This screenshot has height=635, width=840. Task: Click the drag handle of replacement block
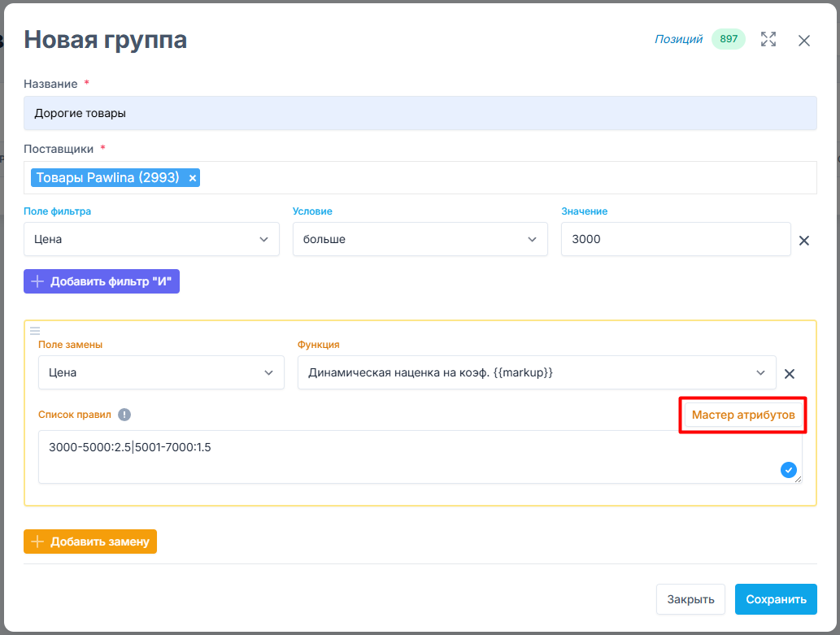tap(35, 330)
